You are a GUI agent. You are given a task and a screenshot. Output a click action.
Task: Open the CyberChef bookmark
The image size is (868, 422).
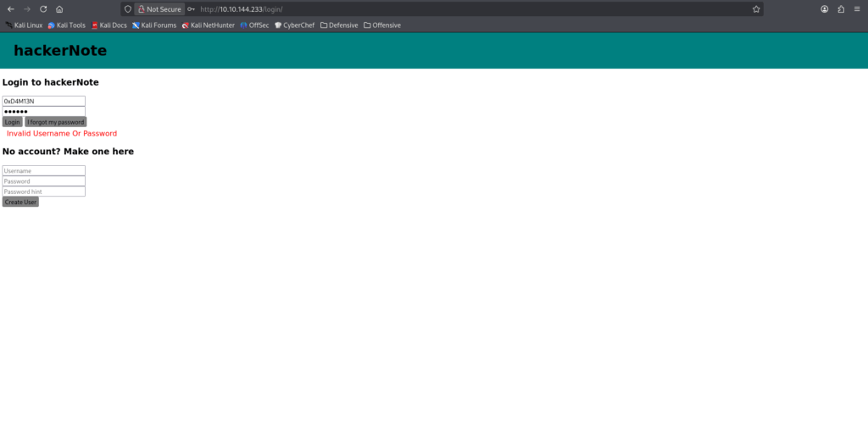(x=294, y=25)
